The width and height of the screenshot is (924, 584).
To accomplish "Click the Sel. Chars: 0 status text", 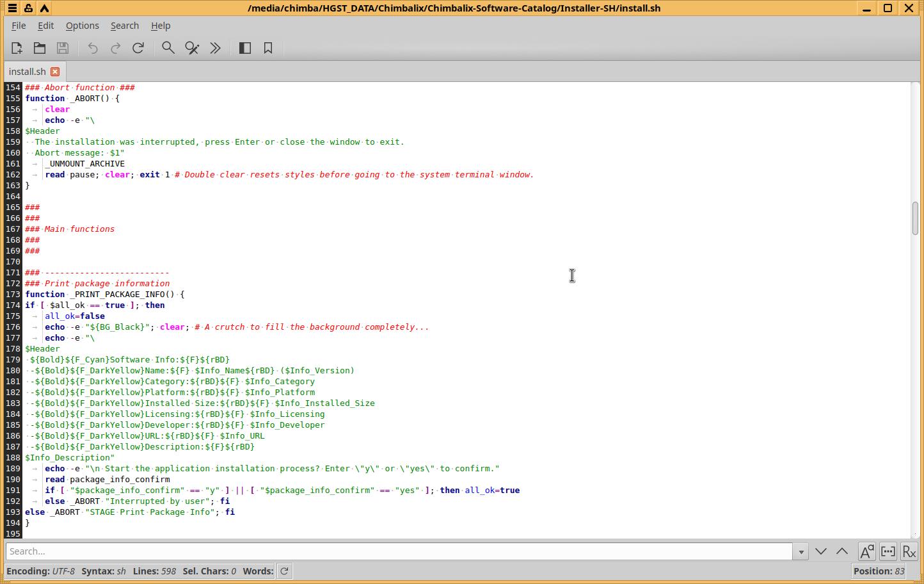I will pos(209,571).
